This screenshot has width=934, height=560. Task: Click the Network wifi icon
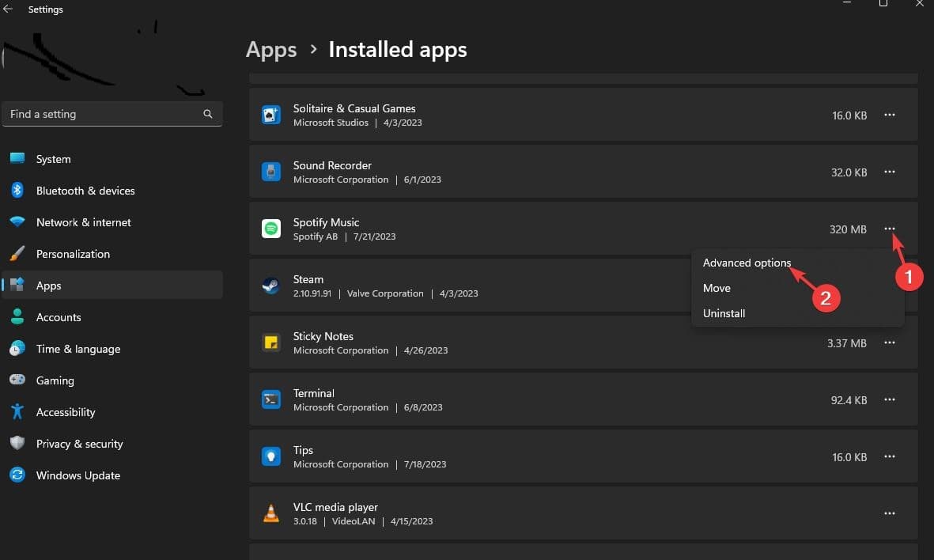(17, 221)
